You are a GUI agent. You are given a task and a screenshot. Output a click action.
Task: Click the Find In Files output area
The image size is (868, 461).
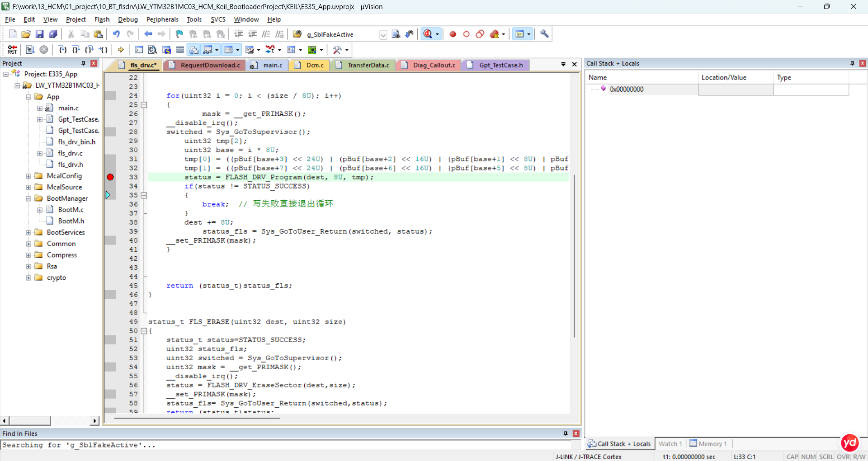click(280, 445)
